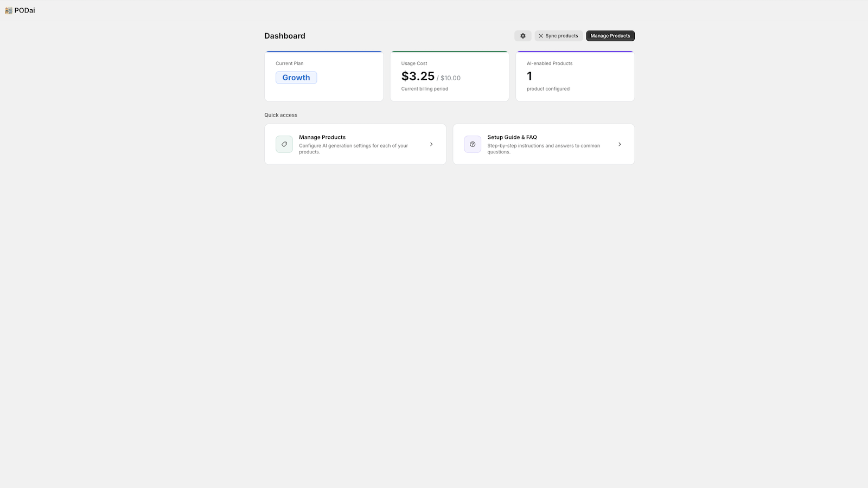Click the Current Plan card label
Screen dimensions: 868x488
[x=290, y=63]
